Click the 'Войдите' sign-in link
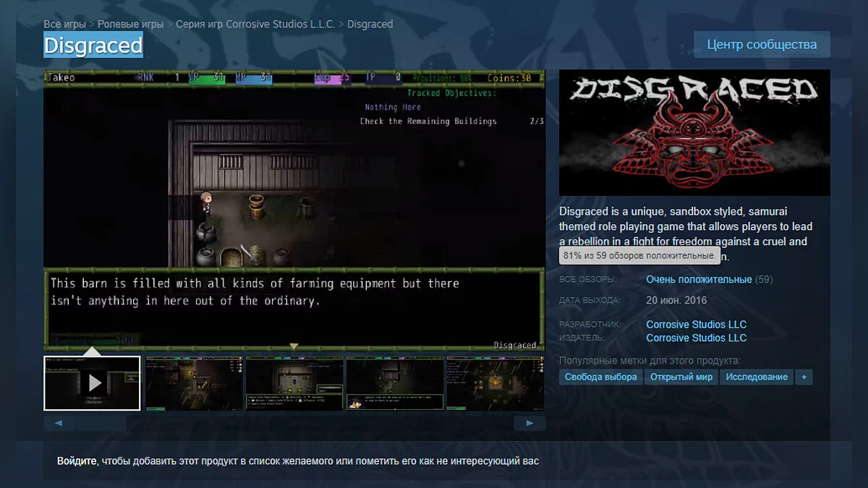Viewport: 868px width, 488px height. point(77,461)
